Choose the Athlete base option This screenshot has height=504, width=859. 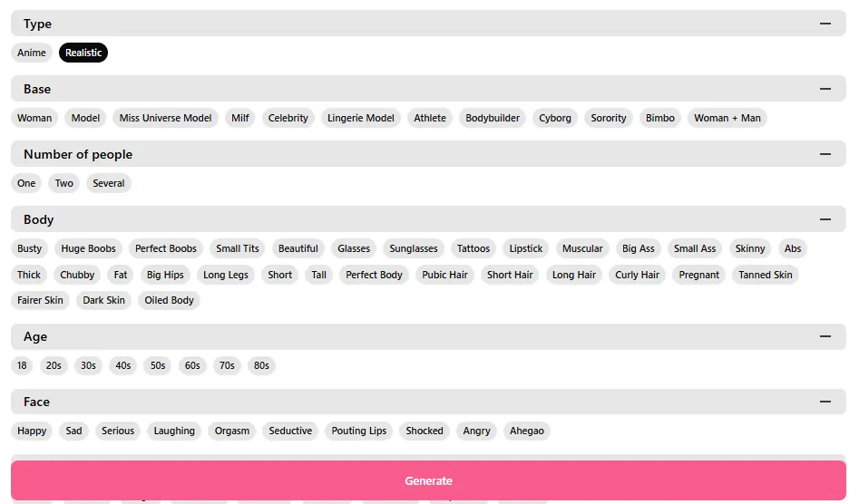coord(430,118)
